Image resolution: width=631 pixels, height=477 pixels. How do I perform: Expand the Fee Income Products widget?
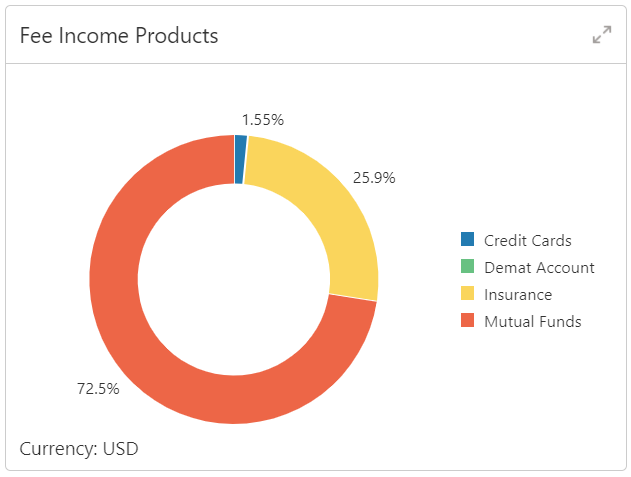tap(601, 35)
